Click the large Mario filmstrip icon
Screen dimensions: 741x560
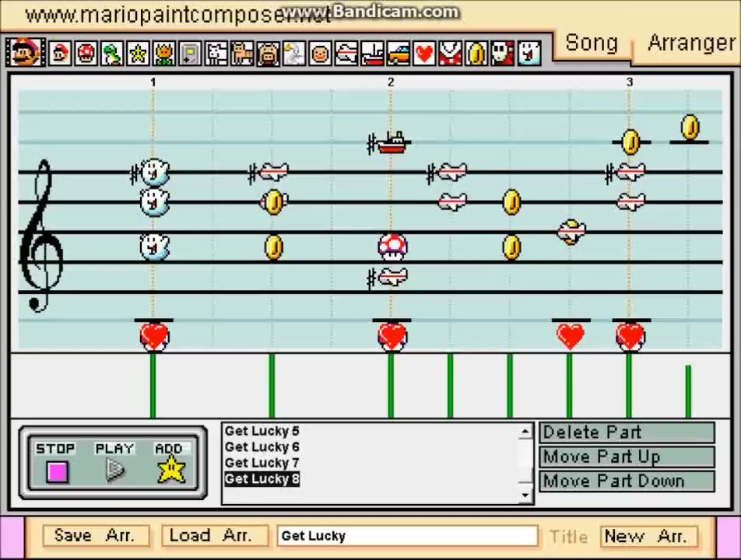(26, 52)
